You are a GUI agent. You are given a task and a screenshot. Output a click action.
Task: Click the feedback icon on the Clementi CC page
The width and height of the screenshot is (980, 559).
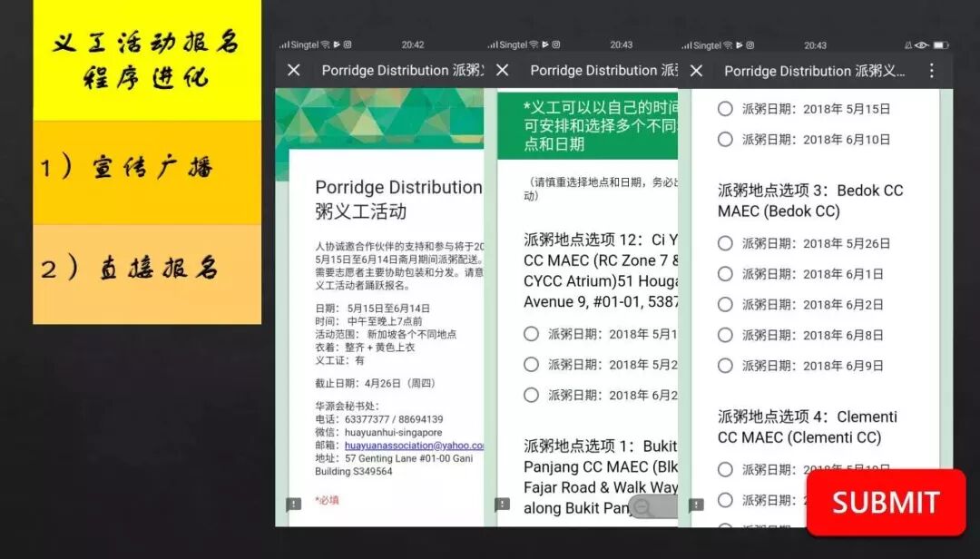pyautogui.click(x=696, y=504)
